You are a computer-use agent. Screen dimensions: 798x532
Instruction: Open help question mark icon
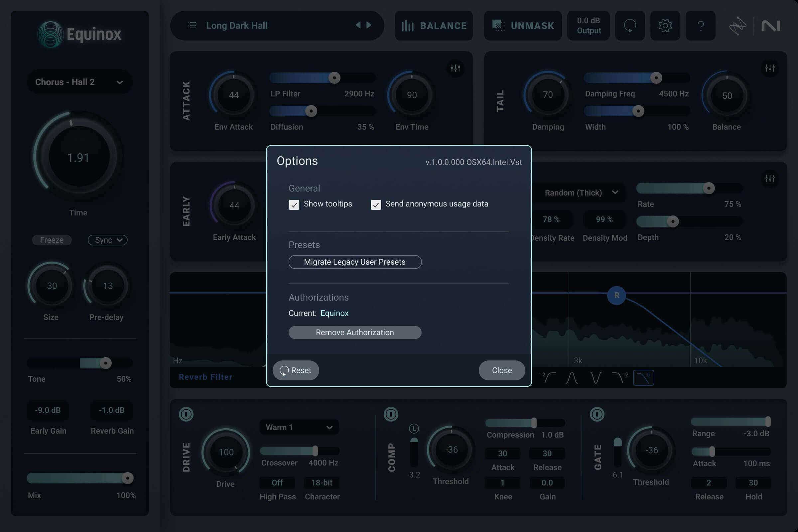coord(700,26)
